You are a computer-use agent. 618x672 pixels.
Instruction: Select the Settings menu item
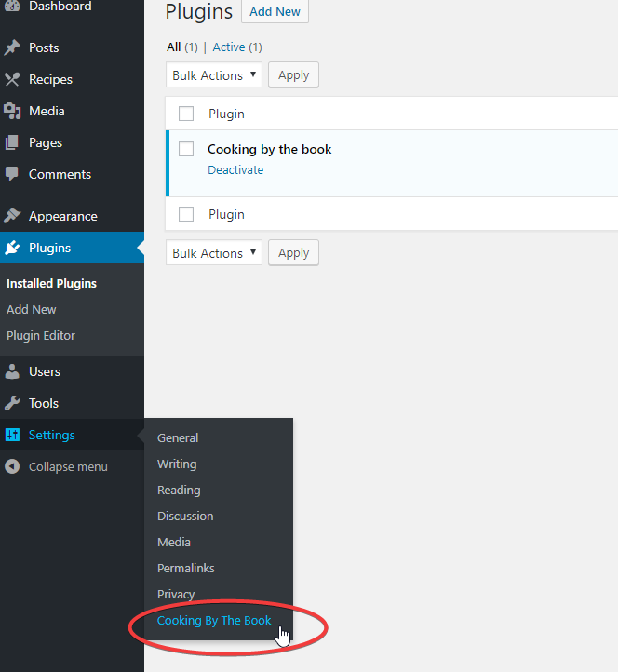coord(52,435)
